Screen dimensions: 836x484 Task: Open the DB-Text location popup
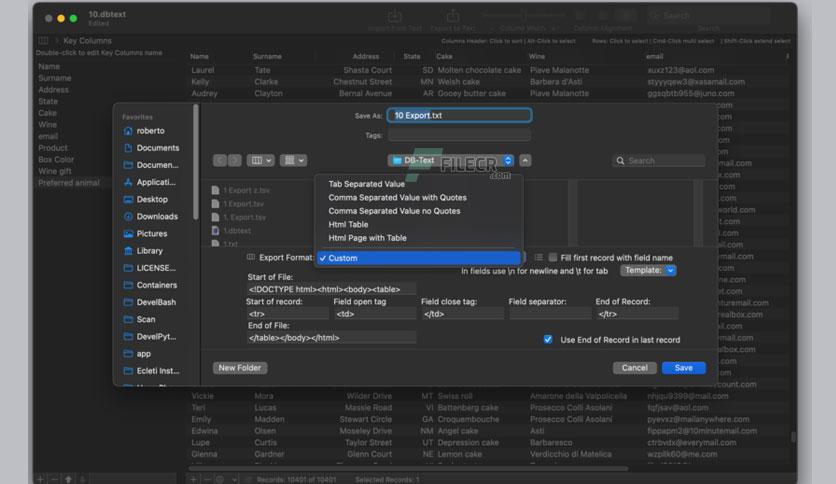pos(451,160)
